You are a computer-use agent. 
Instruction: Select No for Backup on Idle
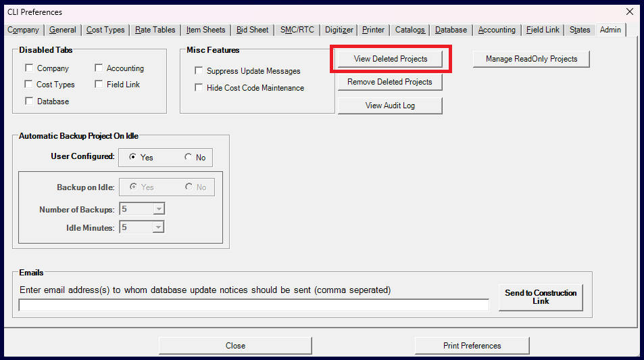pyautogui.click(x=189, y=187)
